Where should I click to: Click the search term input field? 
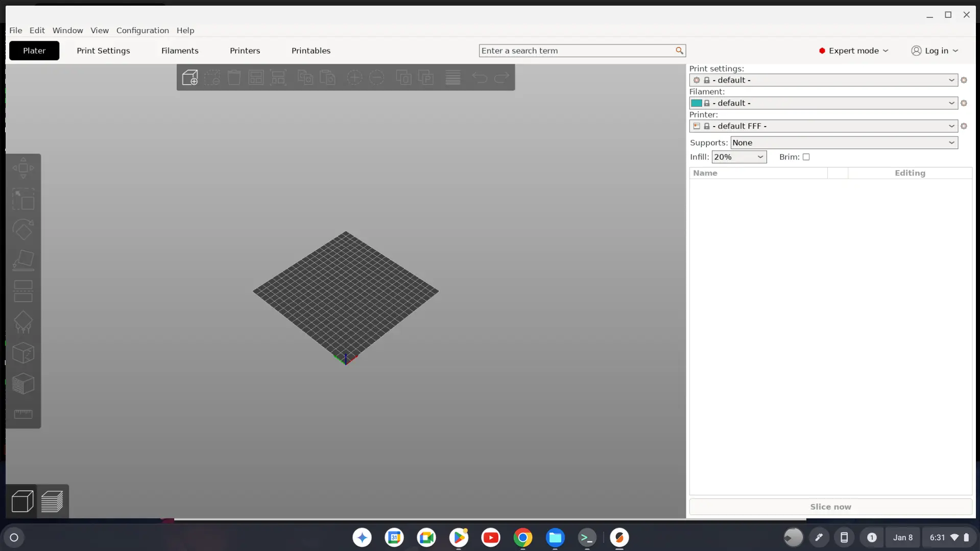point(577,51)
